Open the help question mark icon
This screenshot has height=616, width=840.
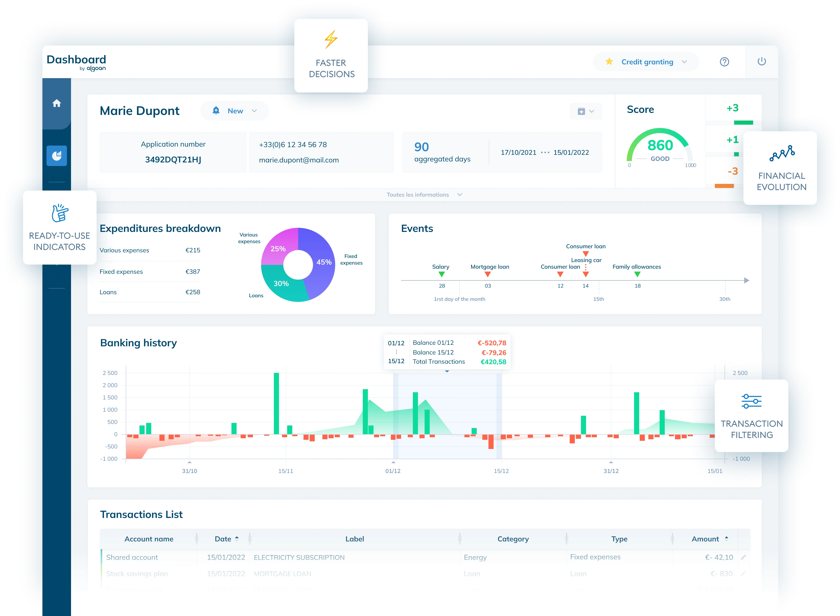724,62
